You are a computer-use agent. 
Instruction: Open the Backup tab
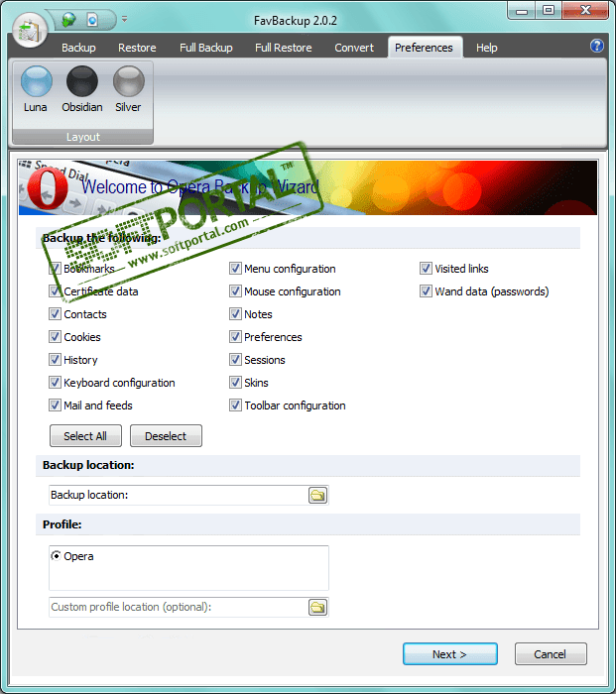[78, 48]
